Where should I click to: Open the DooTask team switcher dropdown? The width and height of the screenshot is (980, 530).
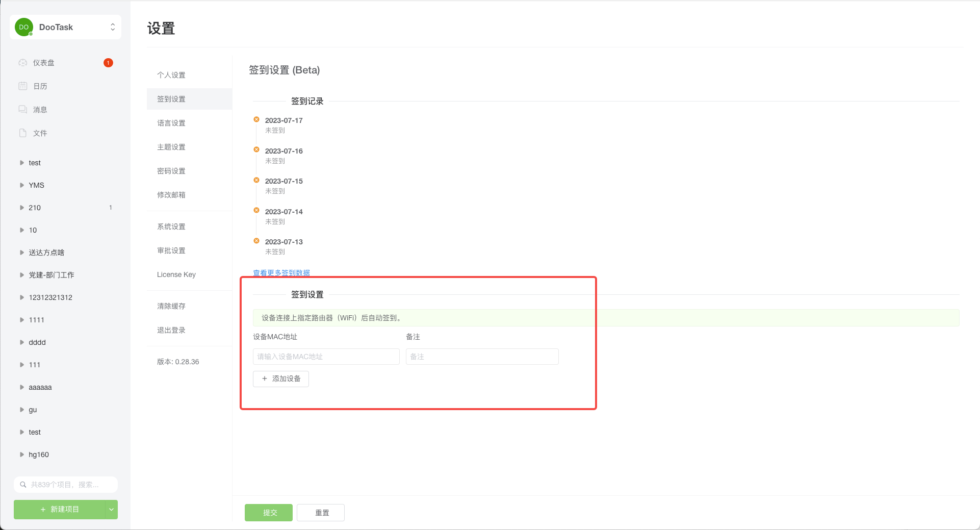click(x=113, y=27)
